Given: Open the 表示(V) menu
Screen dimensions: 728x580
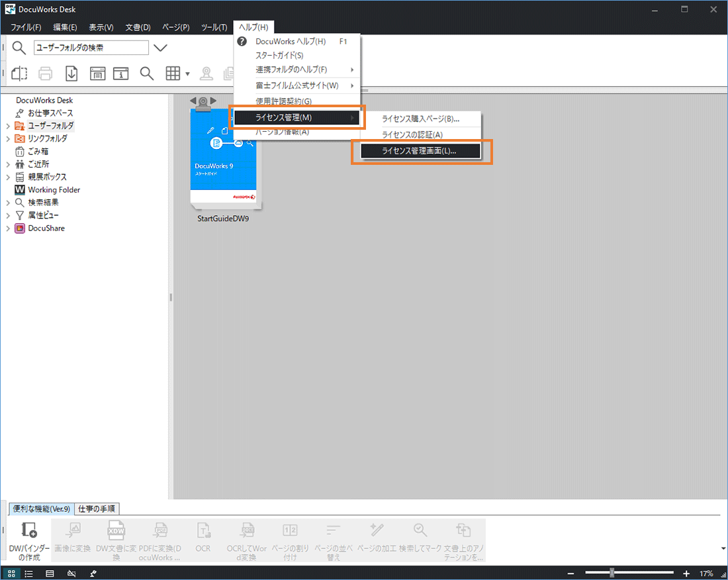Looking at the screenshot, I should [101, 27].
